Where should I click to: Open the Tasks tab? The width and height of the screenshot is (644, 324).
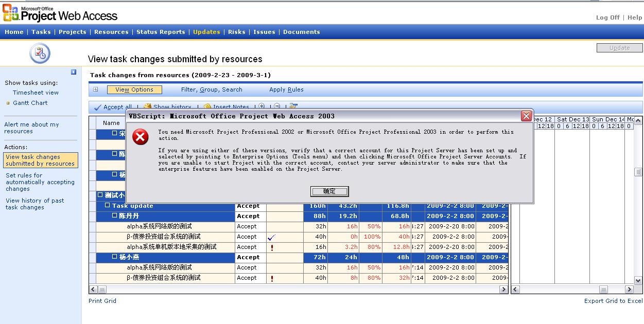[x=41, y=32]
